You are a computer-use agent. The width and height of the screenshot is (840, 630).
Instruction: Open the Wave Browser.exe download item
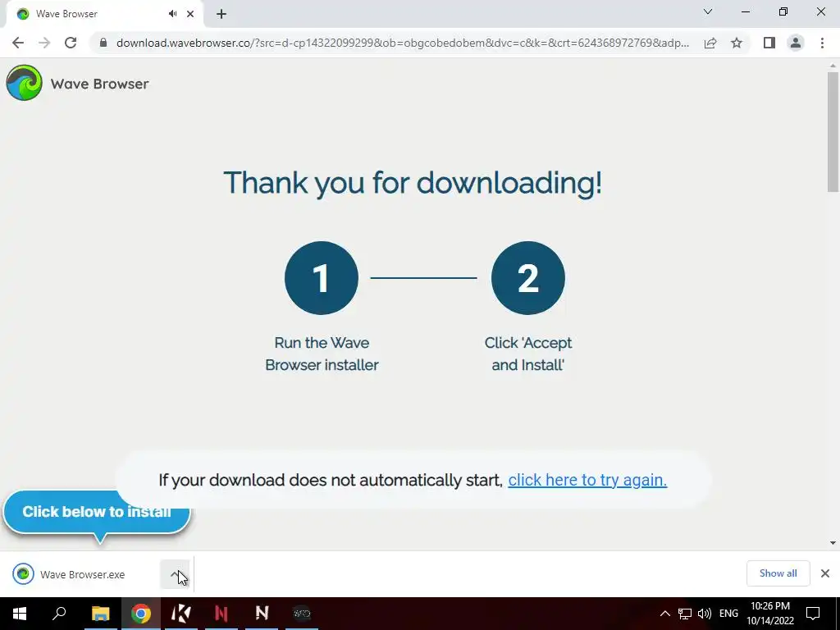[x=83, y=574]
